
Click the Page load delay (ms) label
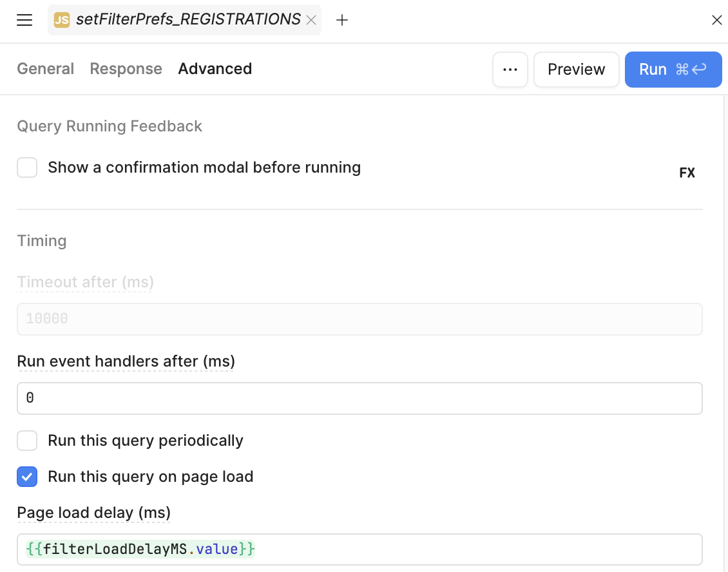pyautogui.click(x=94, y=513)
